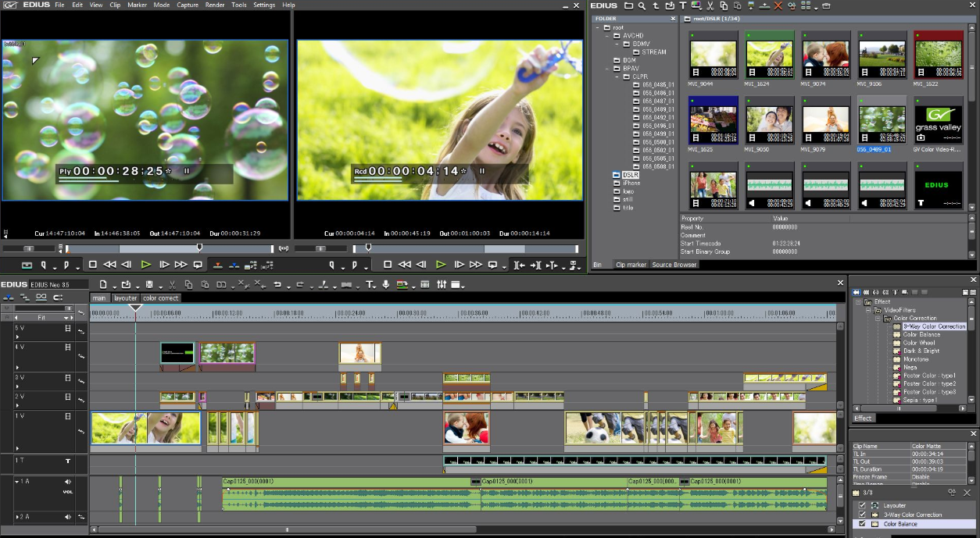This screenshot has height=538, width=980.
Task: Click the title T icon in bin toolbar
Action: [682, 5]
